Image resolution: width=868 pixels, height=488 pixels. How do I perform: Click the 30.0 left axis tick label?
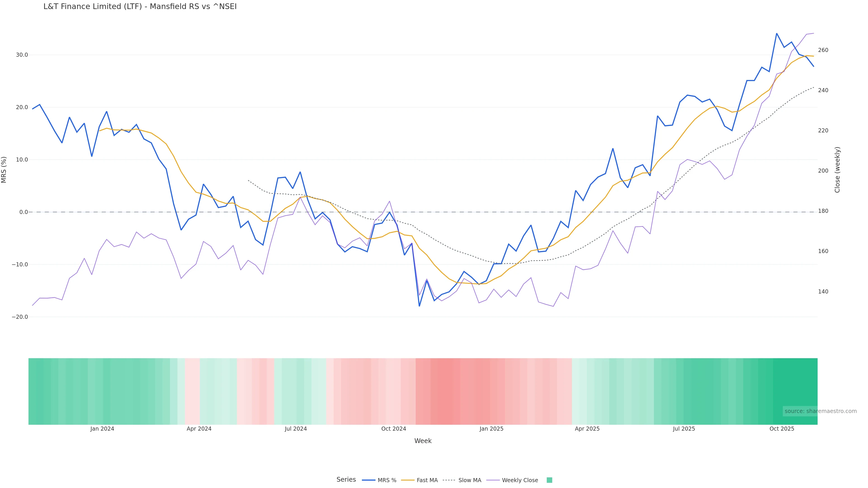click(22, 55)
